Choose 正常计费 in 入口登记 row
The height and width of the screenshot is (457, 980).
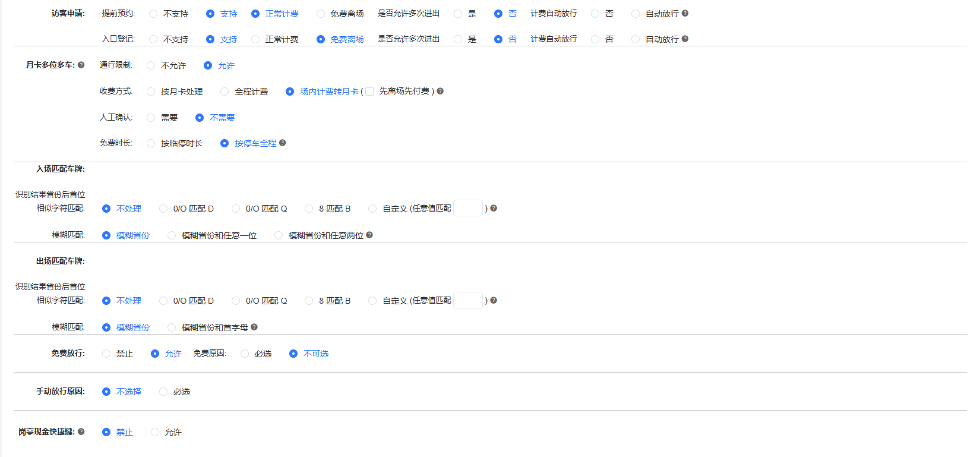pyautogui.click(x=255, y=39)
